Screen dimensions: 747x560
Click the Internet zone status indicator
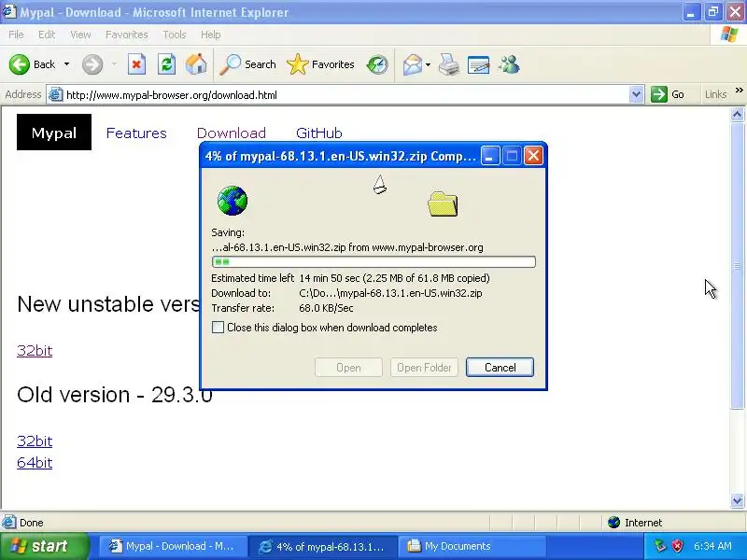click(635, 523)
